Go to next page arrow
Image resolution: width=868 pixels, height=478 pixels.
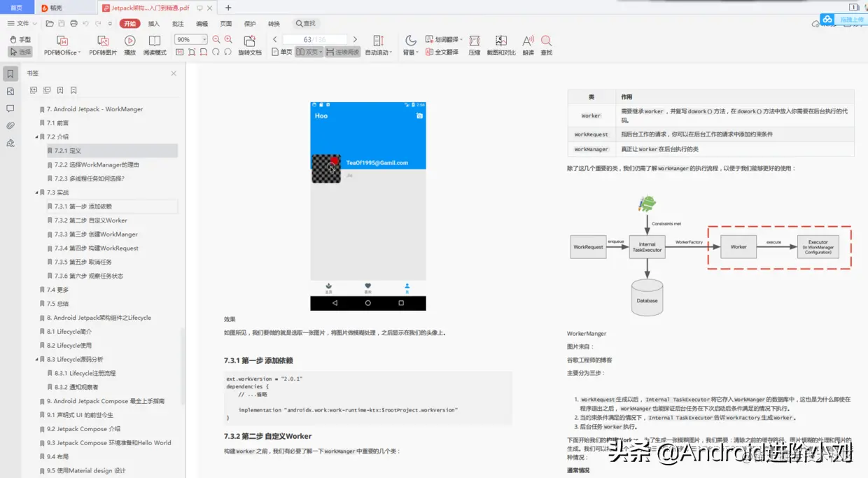pos(355,40)
